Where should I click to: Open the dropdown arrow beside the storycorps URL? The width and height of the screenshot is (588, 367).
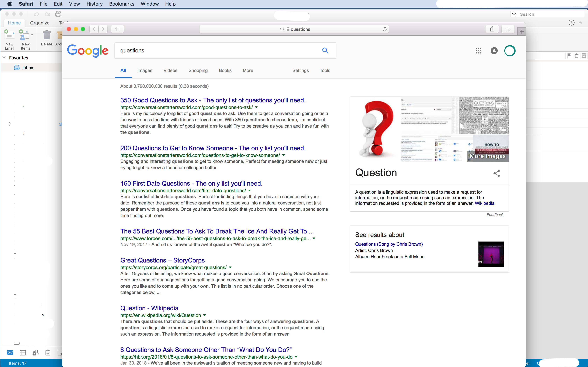230,268
